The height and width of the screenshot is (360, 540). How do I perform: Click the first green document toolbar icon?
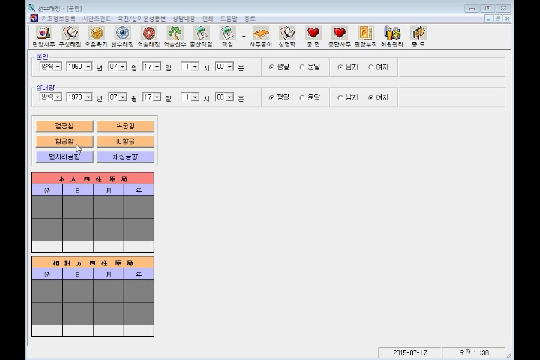[201, 36]
